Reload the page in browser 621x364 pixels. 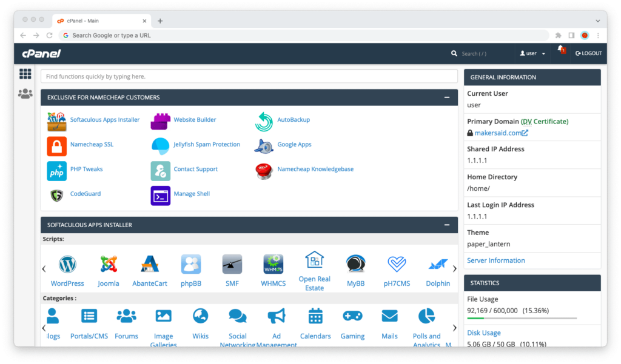point(50,35)
